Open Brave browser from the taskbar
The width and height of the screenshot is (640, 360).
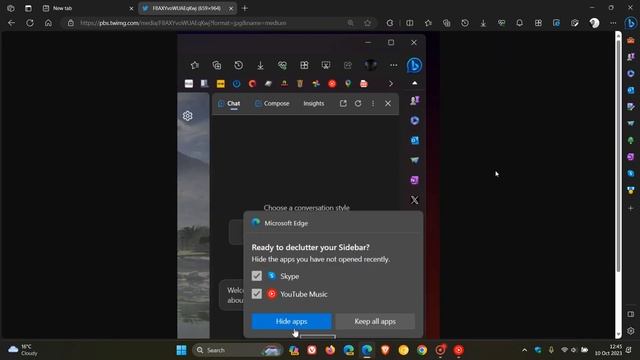(385, 350)
